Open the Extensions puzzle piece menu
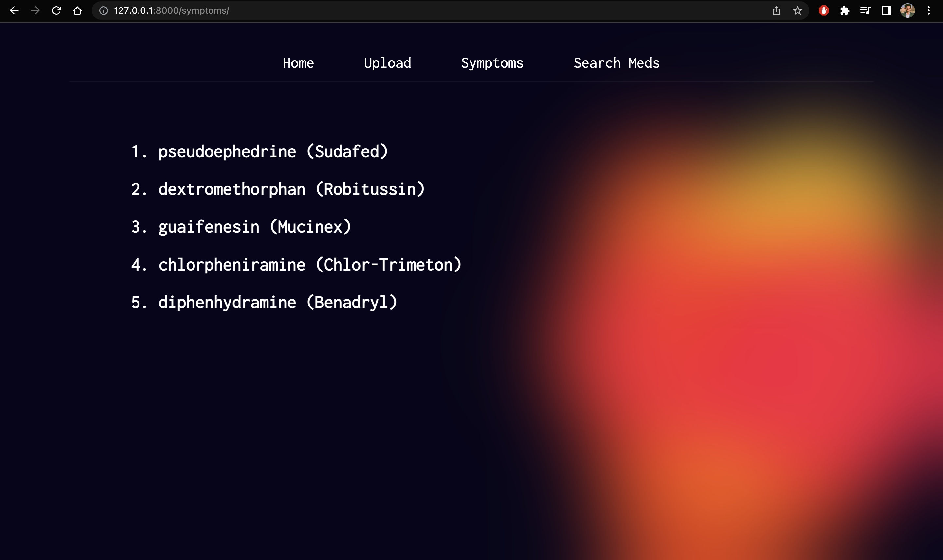 tap(845, 10)
